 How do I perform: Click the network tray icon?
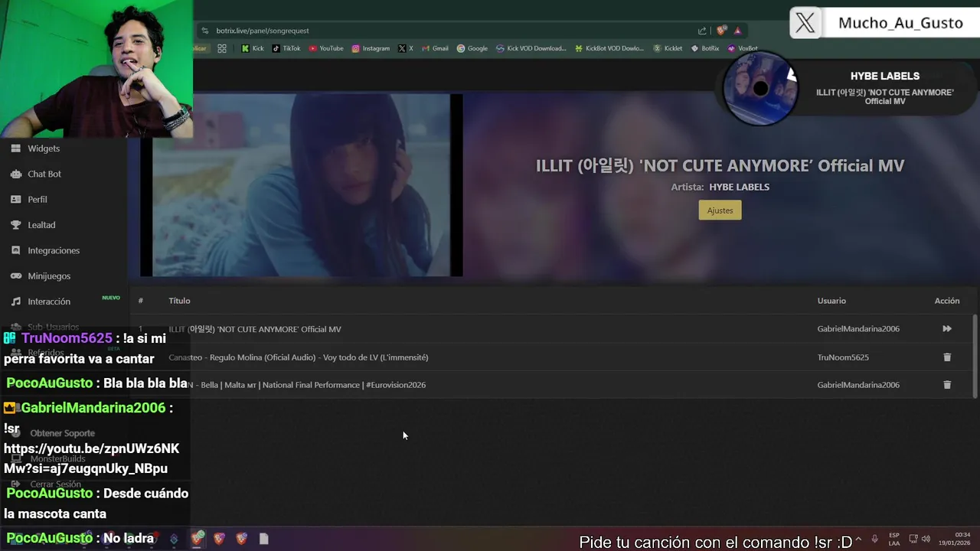point(913,539)
